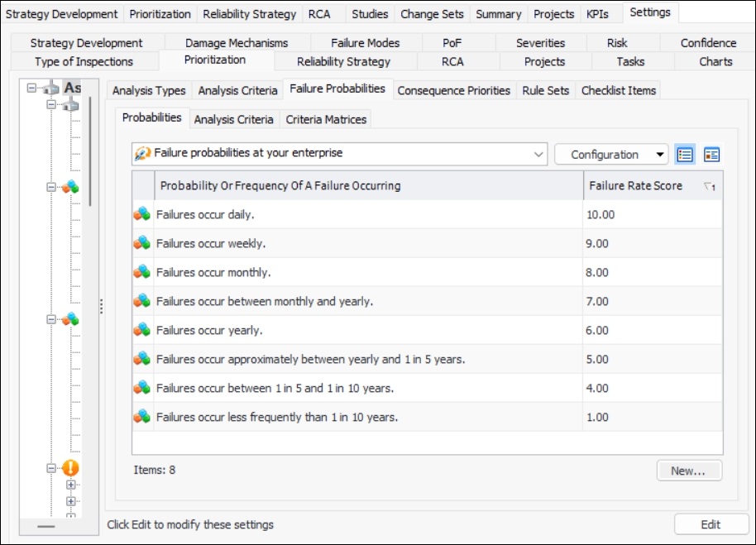Screen dimensions: 756x545
Task: Collapse the root node of the tree
Action: tap(31, 88)
